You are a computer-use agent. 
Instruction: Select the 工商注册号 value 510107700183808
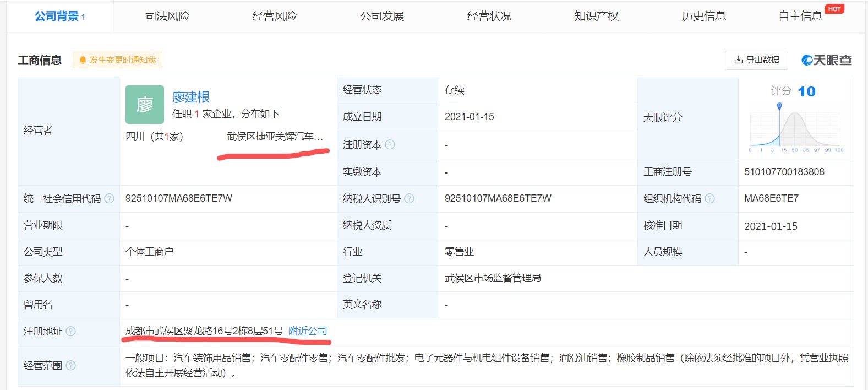click(784, 172)
